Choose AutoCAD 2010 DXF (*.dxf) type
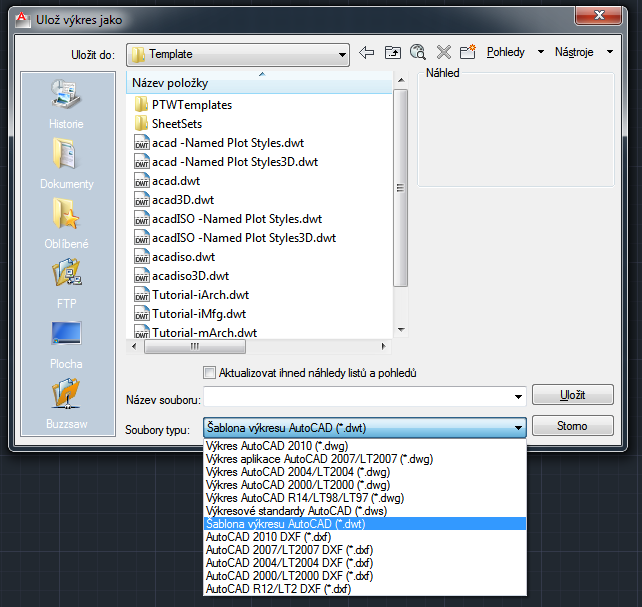The height and width of the screenshot is (607, 642). (x=364, y=537)
